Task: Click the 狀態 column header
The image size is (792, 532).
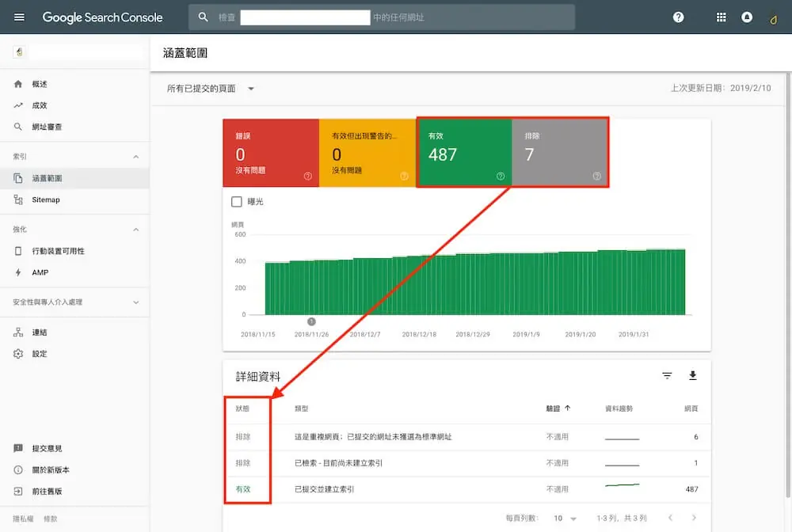Action: (242, 408)
